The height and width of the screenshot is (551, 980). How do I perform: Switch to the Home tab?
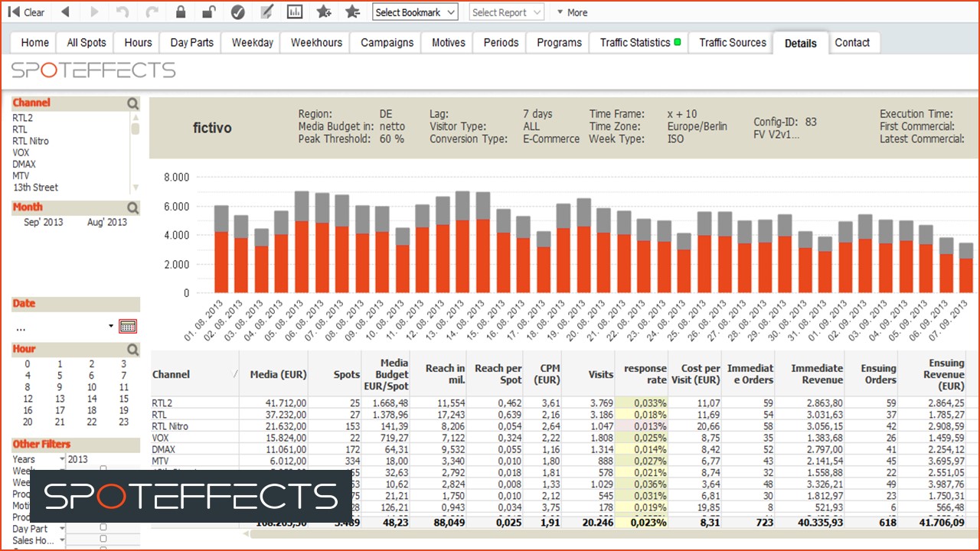click(x=35, y=43)
